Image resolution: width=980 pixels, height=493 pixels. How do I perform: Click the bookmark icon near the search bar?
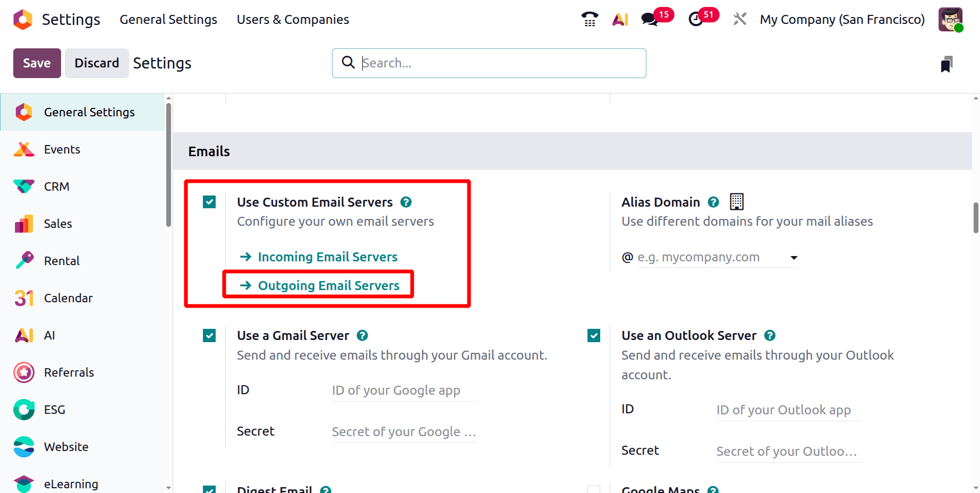coord(948,63)
